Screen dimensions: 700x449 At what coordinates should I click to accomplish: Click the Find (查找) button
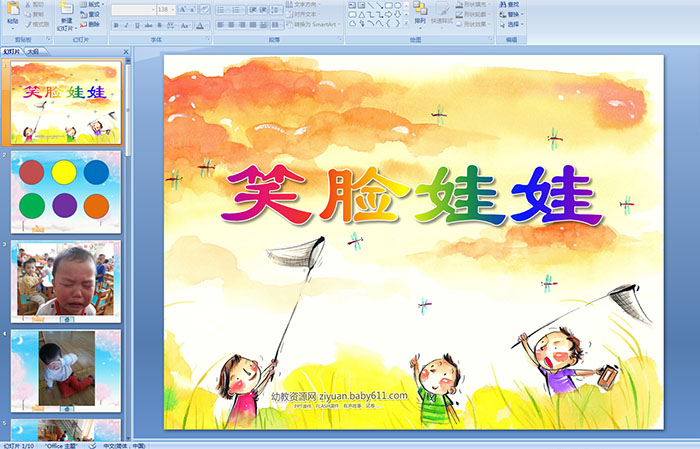[510, 4]
